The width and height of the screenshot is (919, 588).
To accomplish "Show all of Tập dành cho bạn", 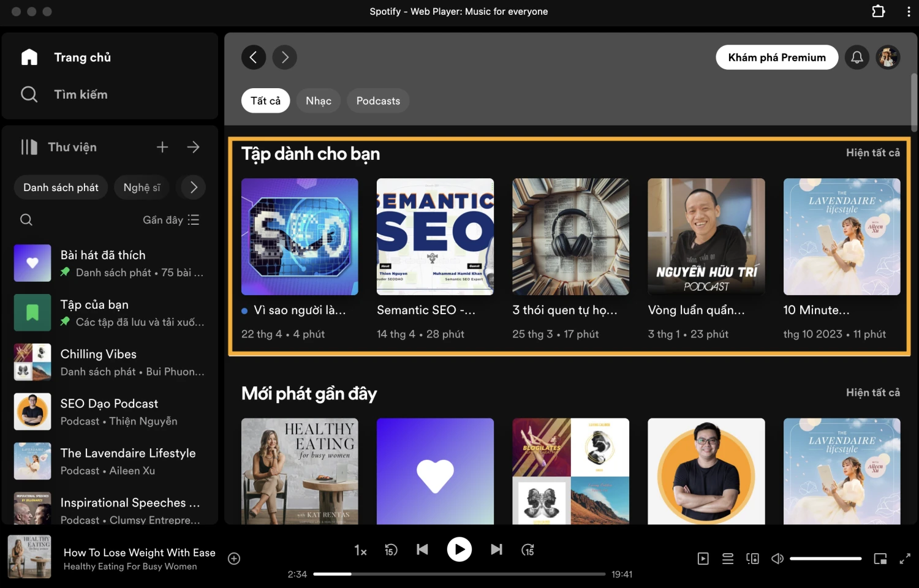I will (873, 153).
